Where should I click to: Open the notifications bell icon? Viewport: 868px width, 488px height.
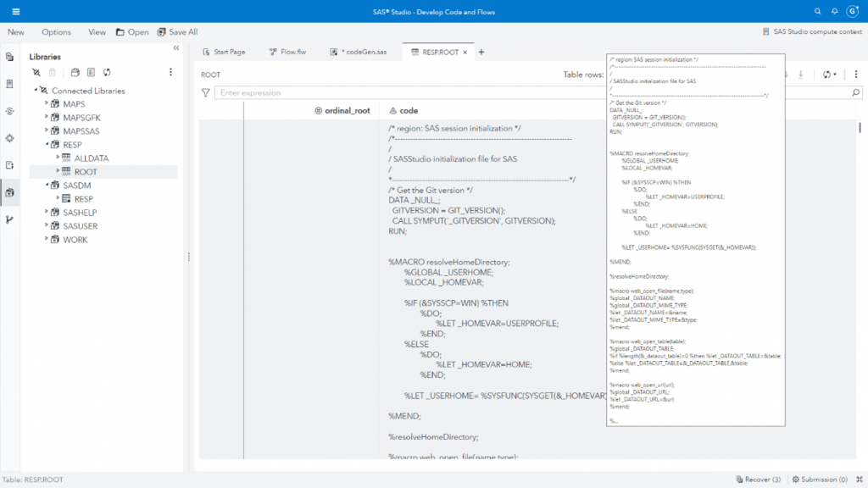[834, 12]
